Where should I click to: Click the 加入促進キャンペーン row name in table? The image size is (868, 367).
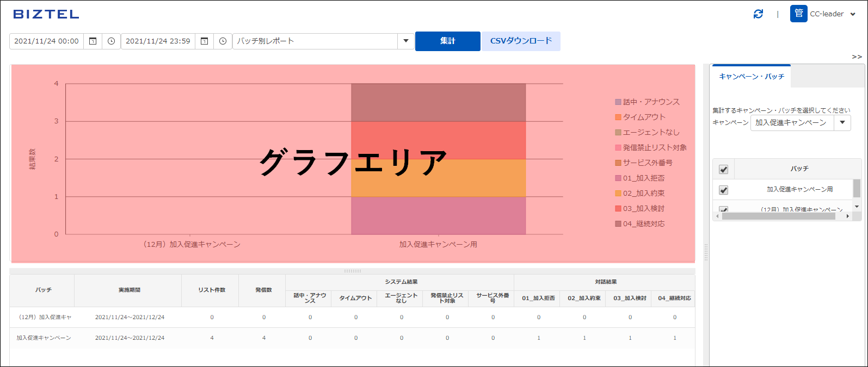[x=44, y=338]
